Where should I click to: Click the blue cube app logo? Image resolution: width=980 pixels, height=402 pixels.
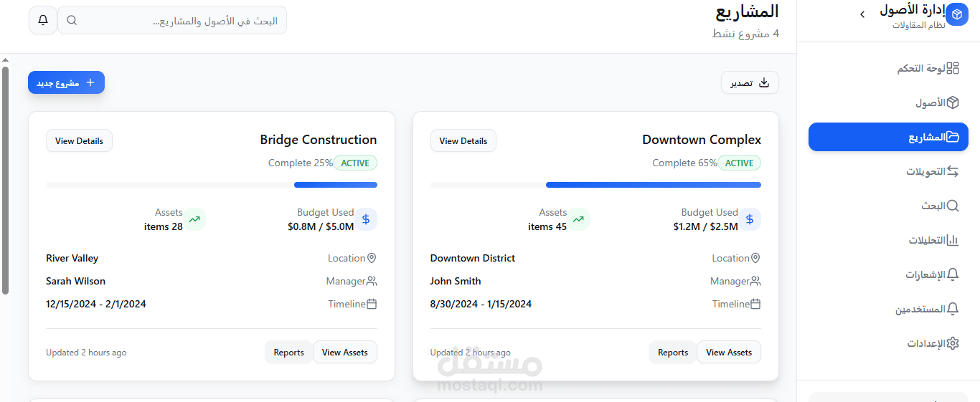pyautogui.click(x=957, y=14)
